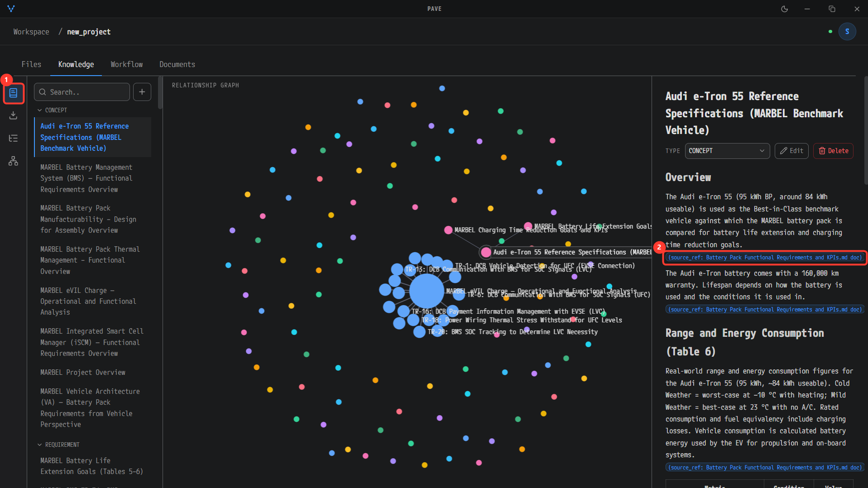This screenshot has height=488, width=868.
Task: Collapse the CONCEPT section chevron
Action: tap(39, 110)
